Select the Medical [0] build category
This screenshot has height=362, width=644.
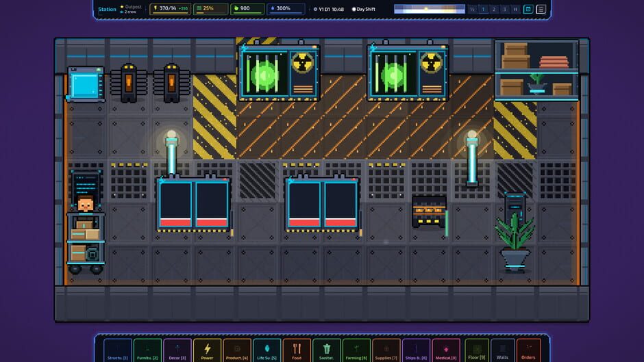[446, 351]
